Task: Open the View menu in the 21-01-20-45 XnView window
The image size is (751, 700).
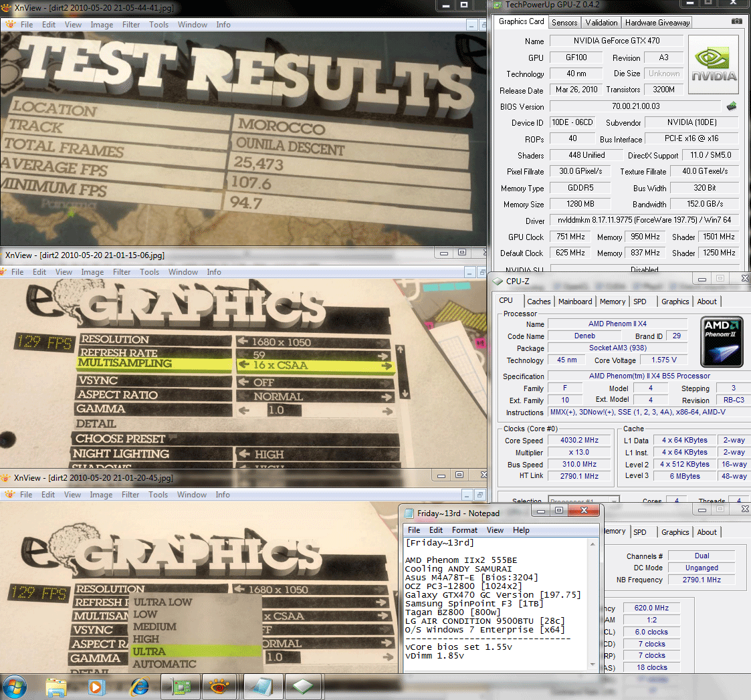Action: tap(72, 495)
